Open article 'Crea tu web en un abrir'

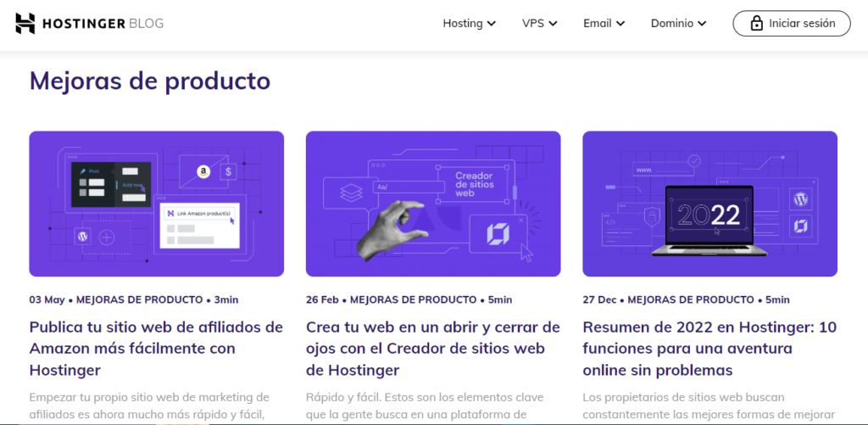pyautogui.click(x=433, y=348)
